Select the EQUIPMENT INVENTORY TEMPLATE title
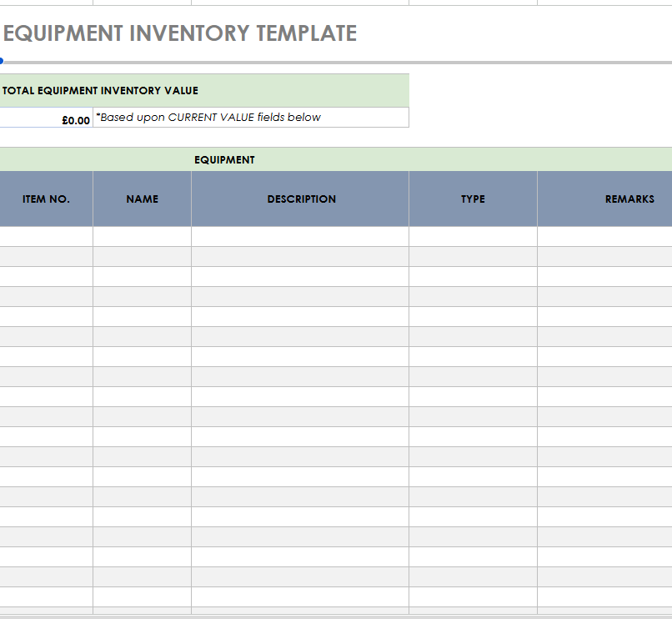672x619 pixels. tap(180, 33)
